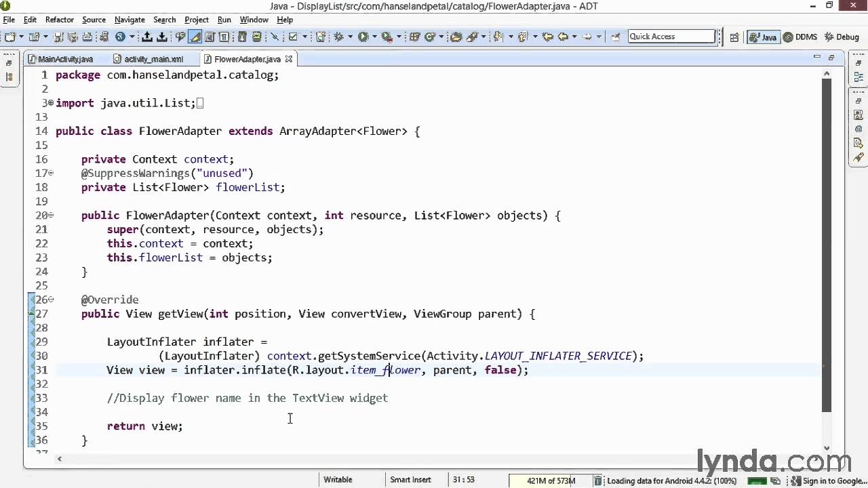Open the Source menu
868x488 pixels.
[94, 20]
